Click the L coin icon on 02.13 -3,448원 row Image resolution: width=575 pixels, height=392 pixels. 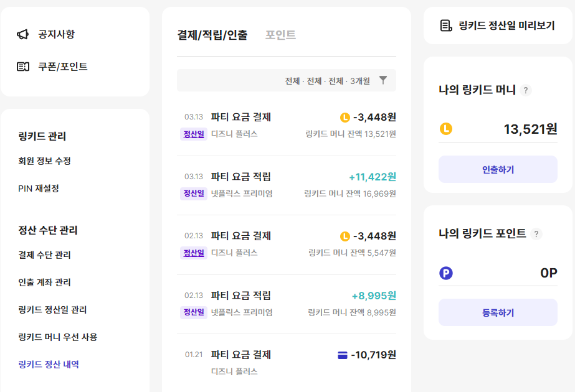click(x=345, y=236)
